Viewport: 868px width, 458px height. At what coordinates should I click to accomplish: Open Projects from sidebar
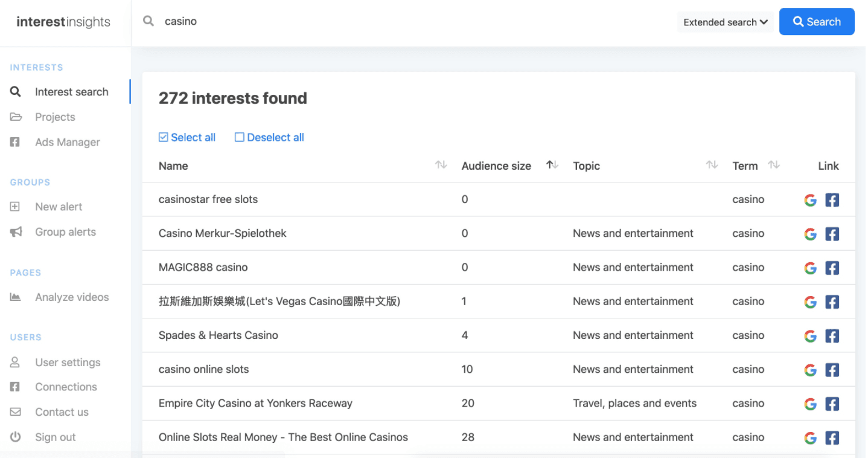click(x=55, y=117)
